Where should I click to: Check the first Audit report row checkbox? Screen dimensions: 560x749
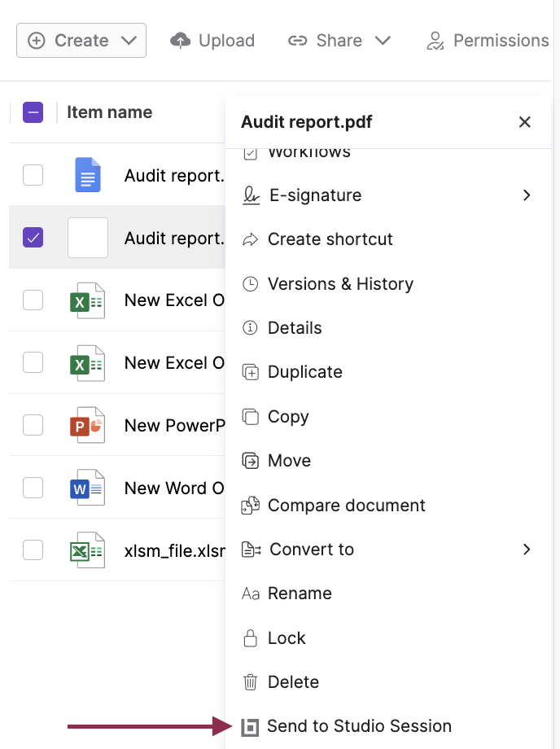coord(33,175)
